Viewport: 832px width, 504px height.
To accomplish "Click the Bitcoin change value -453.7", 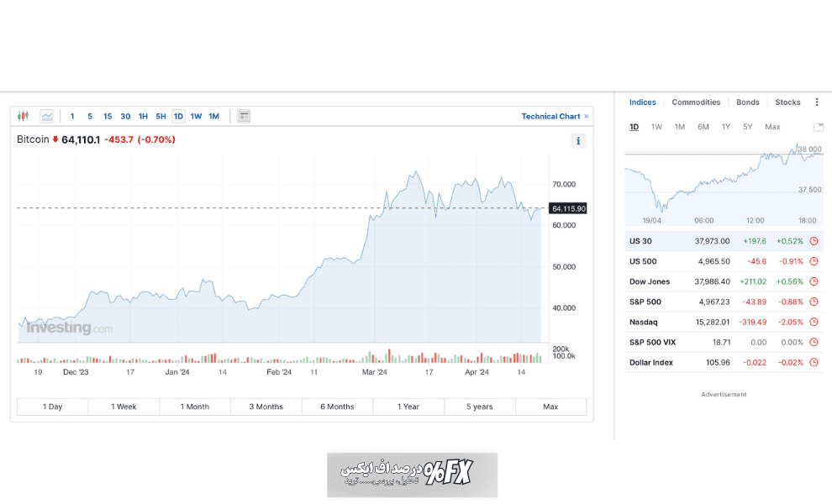I will (118, 139).
